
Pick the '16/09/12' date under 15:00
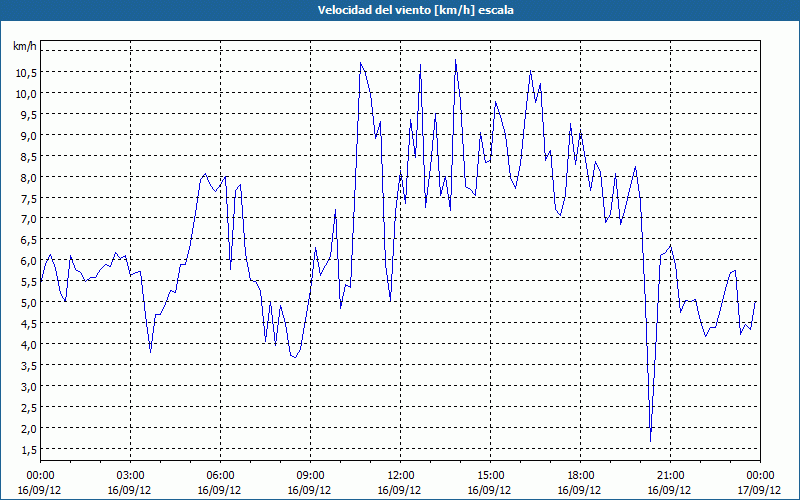pos(490,490)
